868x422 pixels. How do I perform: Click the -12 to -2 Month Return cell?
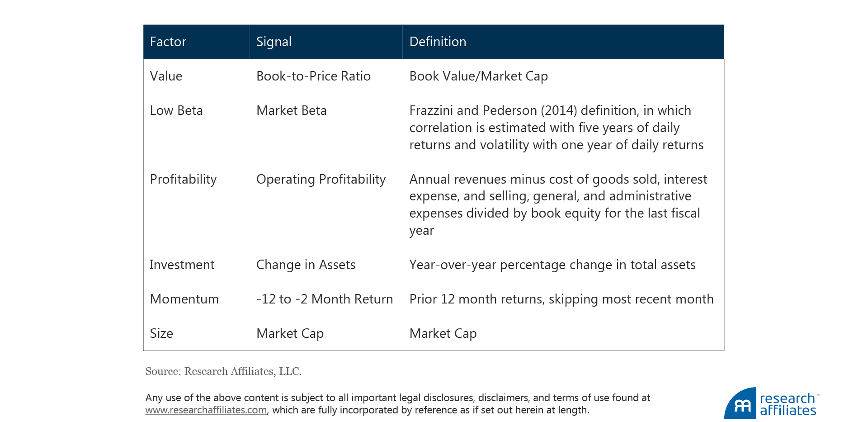pos(325,299)
